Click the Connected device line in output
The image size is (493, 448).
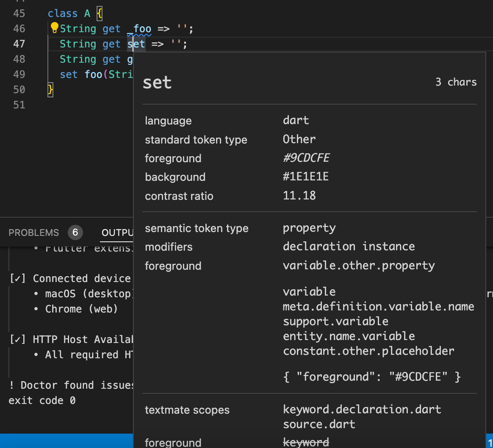pos(71,279)
